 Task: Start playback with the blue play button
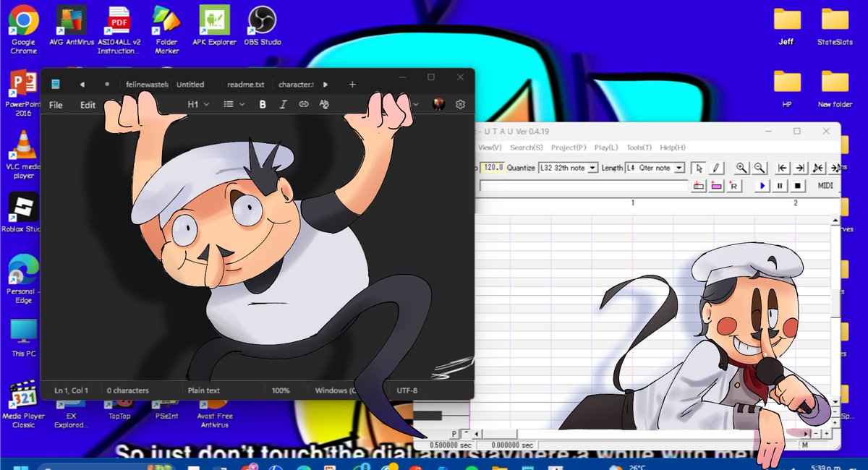(x=762, y=186)
